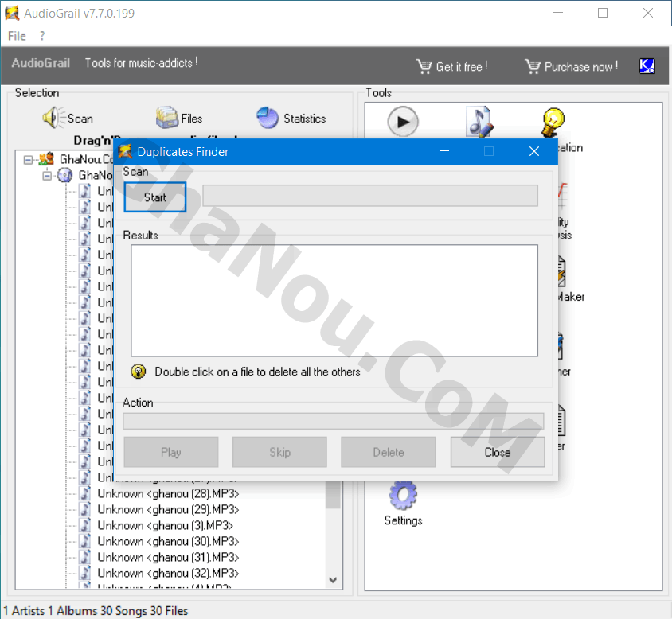This screenshot has height=619, width=672.
Task: Click the scroll down arrow of file tree
Action: [x=333, y=580]
